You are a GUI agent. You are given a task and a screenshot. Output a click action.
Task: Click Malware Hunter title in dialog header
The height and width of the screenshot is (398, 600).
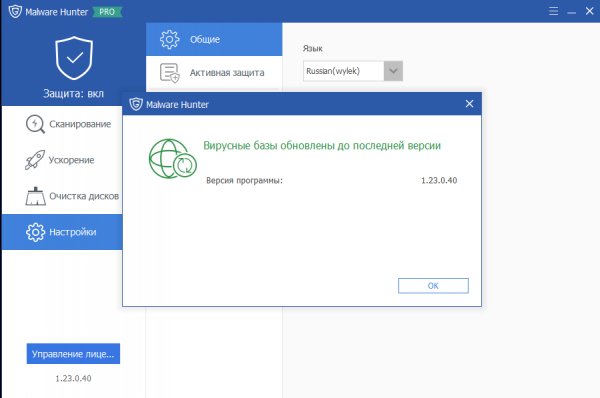point(178,104)
